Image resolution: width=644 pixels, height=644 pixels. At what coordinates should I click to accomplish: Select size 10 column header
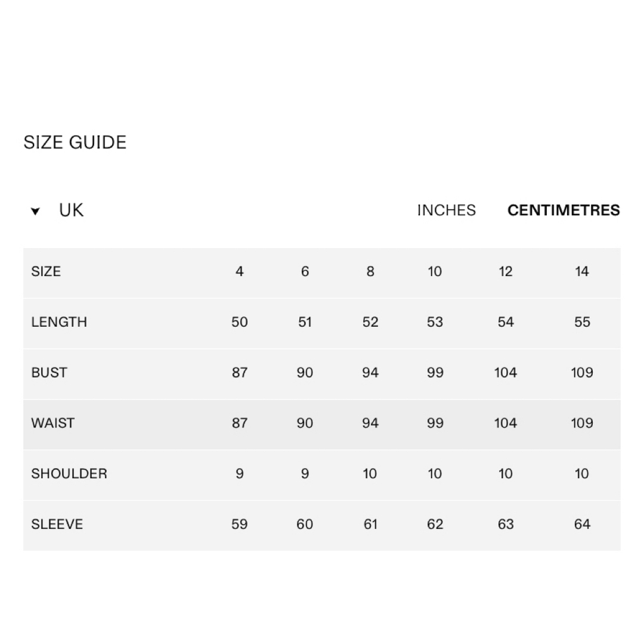pyautogui.click(x=435, y=271)
